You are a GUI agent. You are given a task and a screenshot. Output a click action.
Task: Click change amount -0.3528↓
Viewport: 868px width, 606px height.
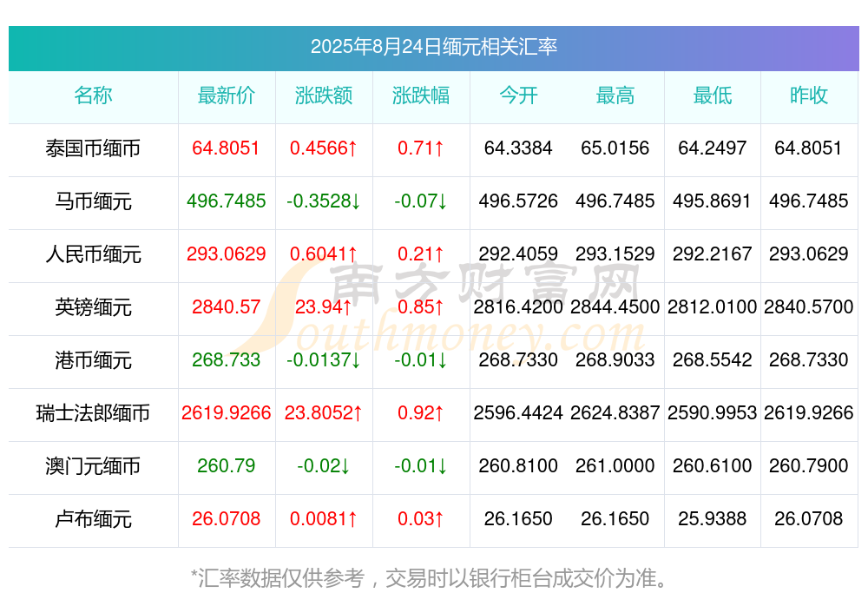pyautogui.click(x=324, y=201)
